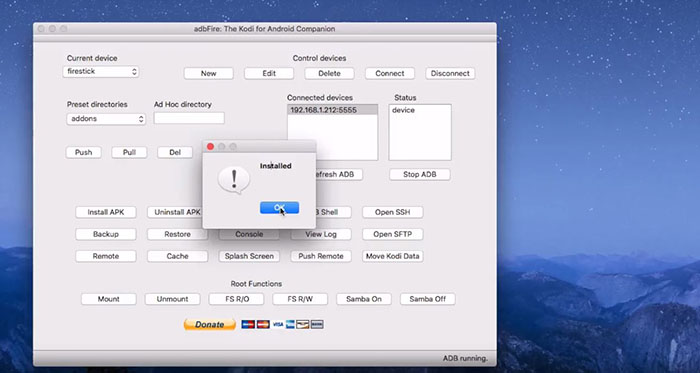Click the Mount root function button

pos(108,299)
